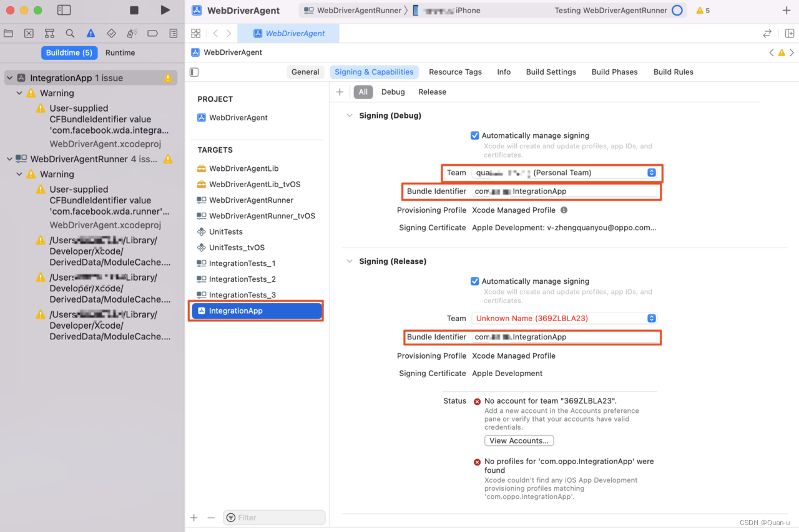Collapse the Warning group under IntegrationApp
Screen dimensions: 799x532
point(19,93)
